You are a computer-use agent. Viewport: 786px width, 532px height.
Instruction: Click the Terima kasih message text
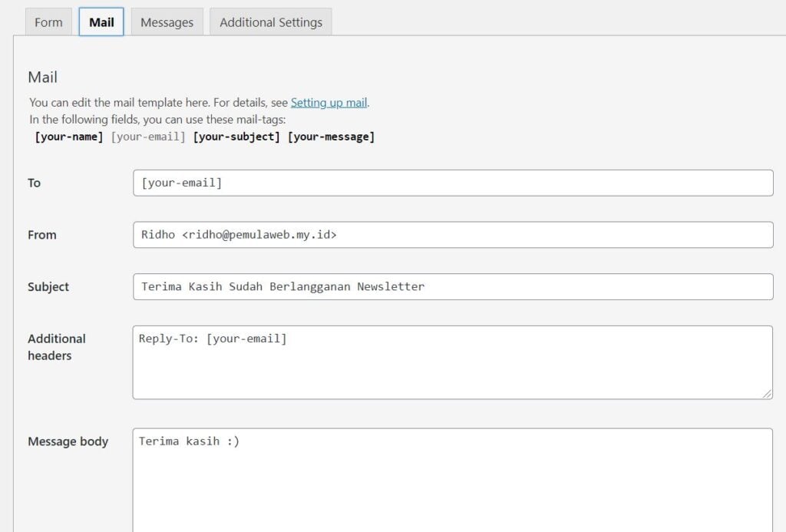[189, 441]
